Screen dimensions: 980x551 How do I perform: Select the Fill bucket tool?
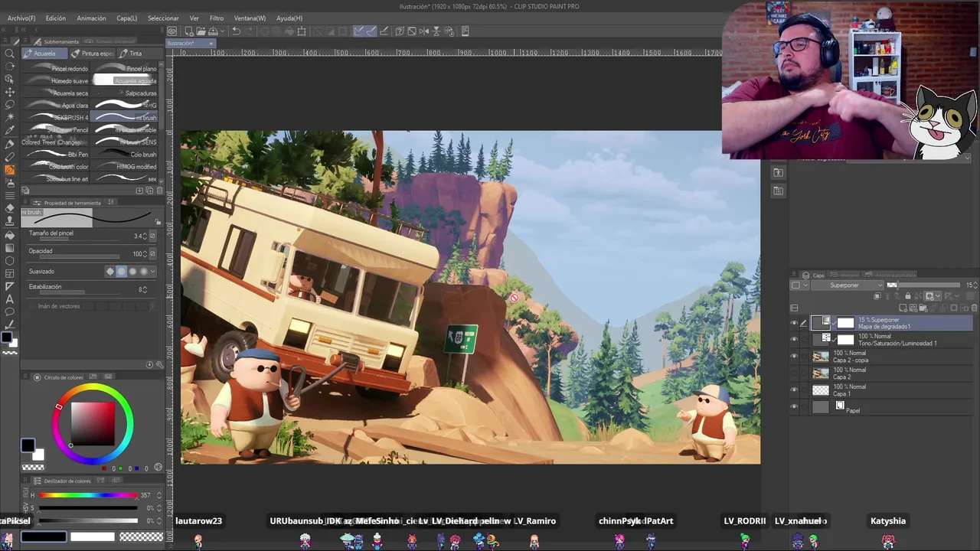pos(9,235)
